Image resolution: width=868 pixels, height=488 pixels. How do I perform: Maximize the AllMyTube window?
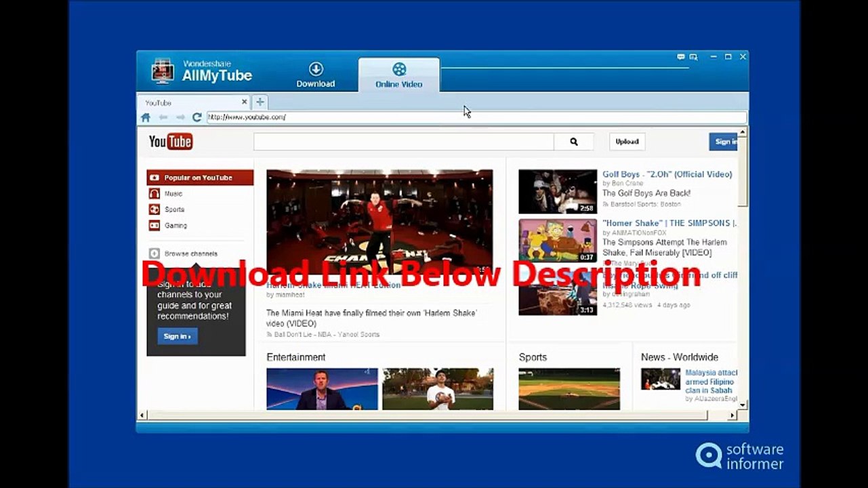point(728,57)
